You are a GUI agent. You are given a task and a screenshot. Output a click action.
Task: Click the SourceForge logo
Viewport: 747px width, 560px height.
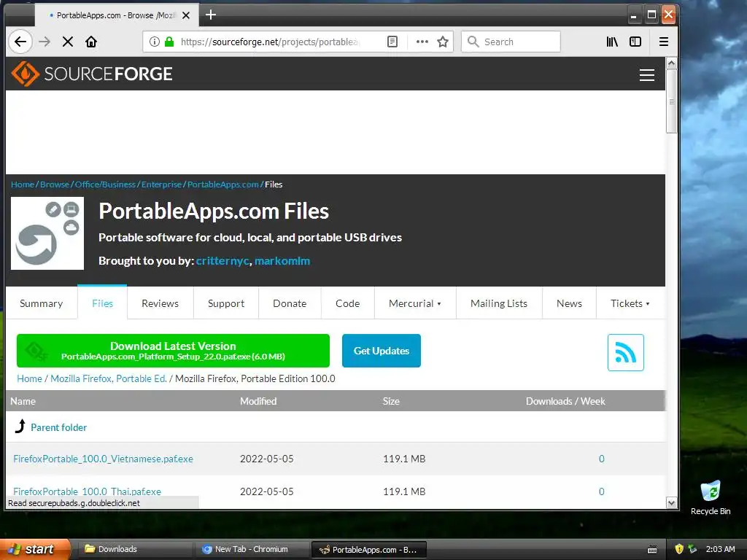[92, 74]
